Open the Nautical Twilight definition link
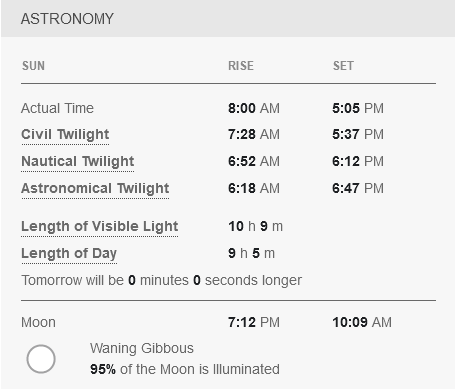 coord(78,162)
